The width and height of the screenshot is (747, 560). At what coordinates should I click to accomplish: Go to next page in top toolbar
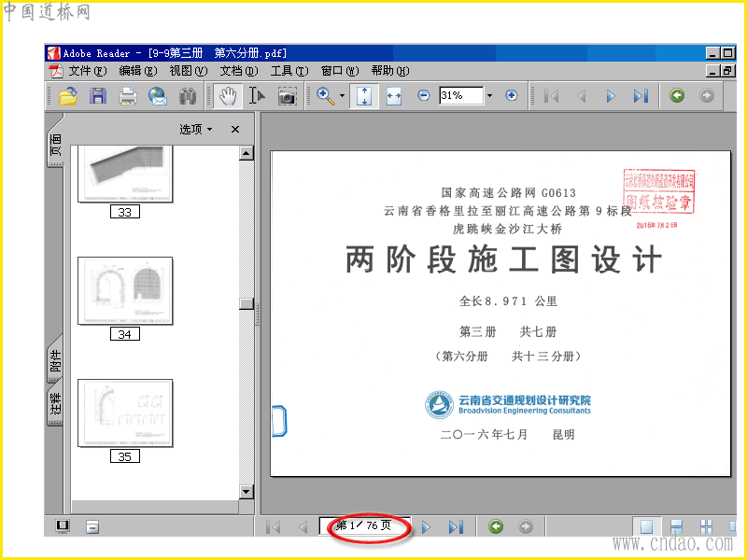pos(611,96)
